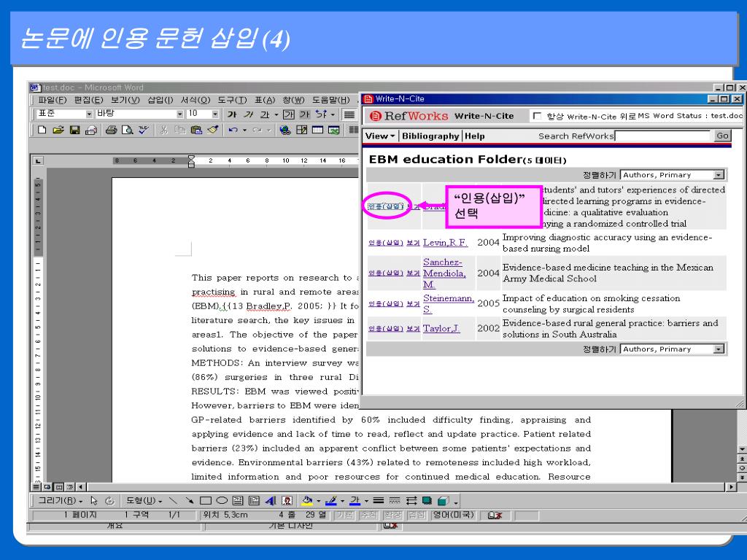The width and height of the screenshot is (747, 560).
Task: Click the Search RefWorks input field
Action: coord(662,136)
